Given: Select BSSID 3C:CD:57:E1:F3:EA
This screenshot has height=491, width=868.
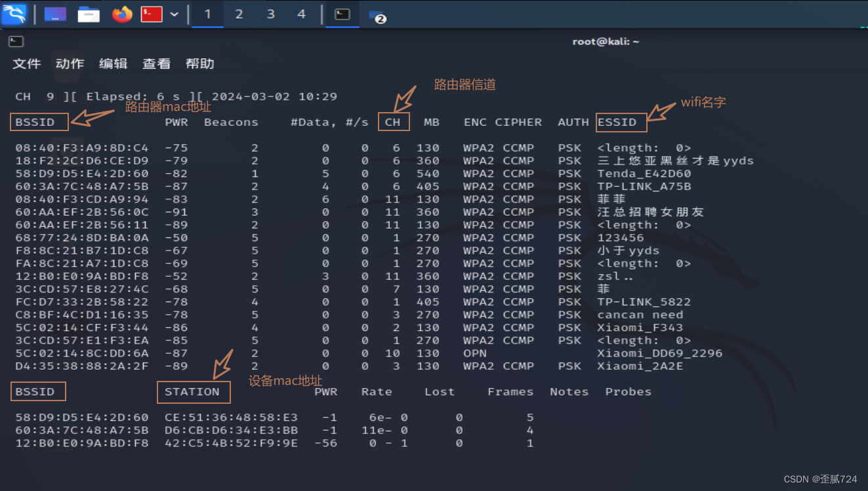Looking at the screenshot, I should [82, 340].
